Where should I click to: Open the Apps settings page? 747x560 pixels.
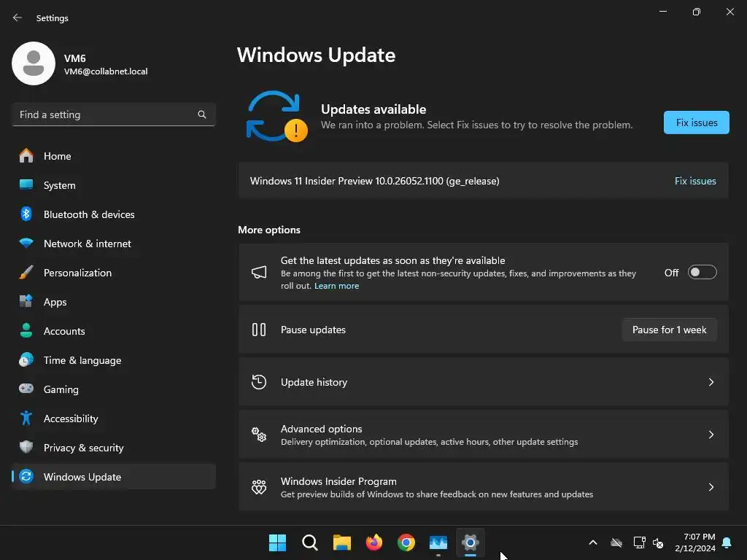(x=113, y=301)
